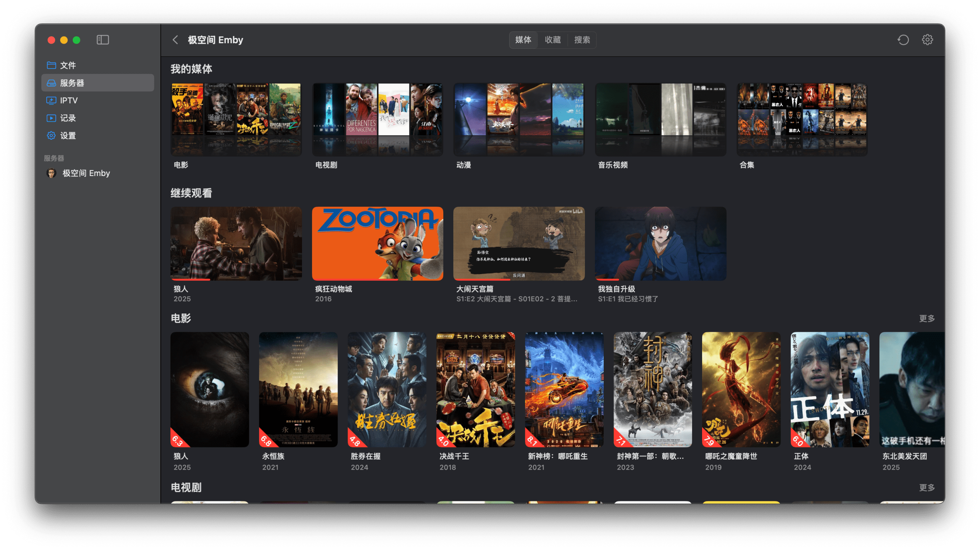The image size is (980, 550).
Task: Click the 永恒族 title text
Action: [x=273, y=456]
